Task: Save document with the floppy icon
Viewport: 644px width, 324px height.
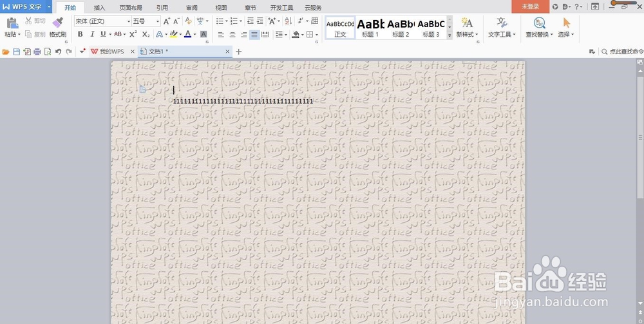Action: point(17,52)
